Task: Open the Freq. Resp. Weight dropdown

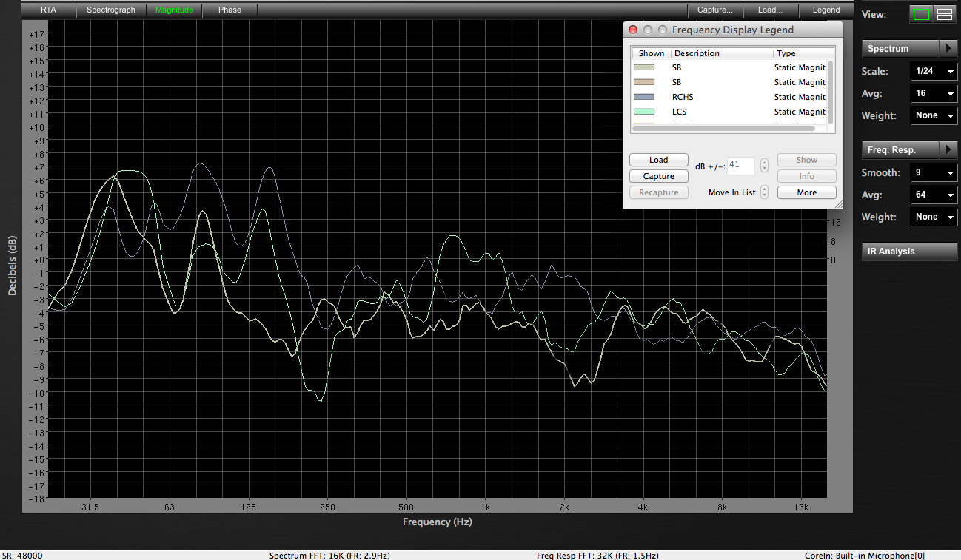Action: (934, 217)
